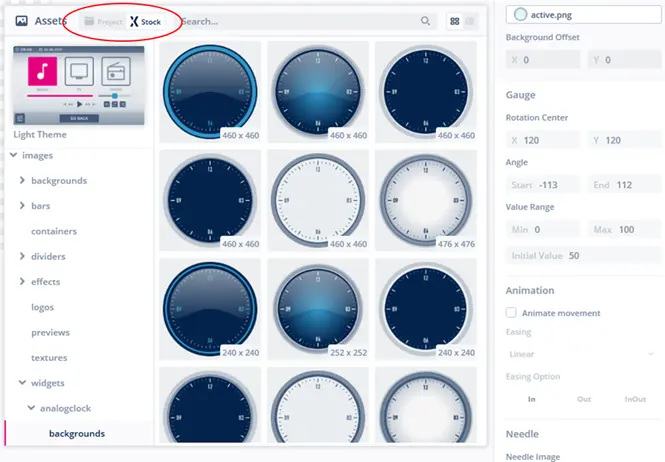665x462 pixels.
Task: Enable the Animate movement checkbox
Action: [512, 313]
